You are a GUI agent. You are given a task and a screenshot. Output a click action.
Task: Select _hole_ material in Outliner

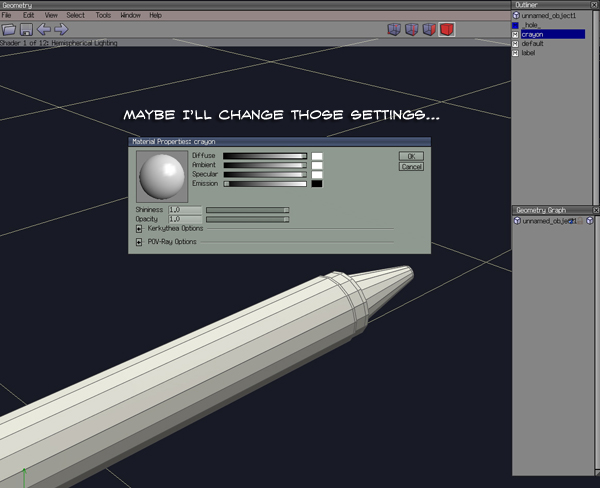pos(531,25)
